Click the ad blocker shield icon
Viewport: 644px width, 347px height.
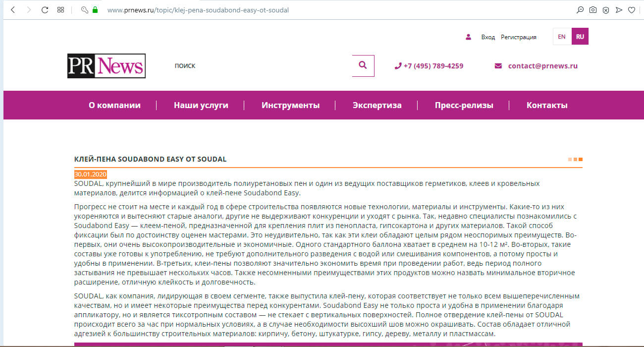point(606,10)
